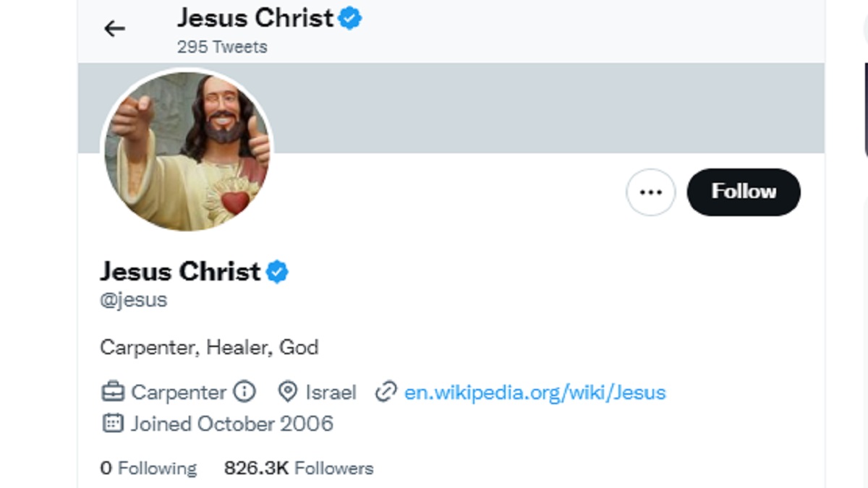Click the @jesus handle text
The width and height of the screenshot is (868, 488).
pos(134,299)
